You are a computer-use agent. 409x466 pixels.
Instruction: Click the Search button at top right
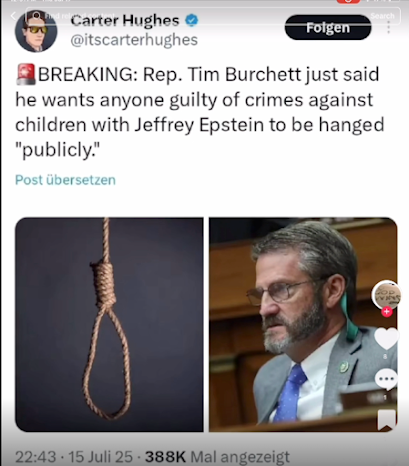382,16
